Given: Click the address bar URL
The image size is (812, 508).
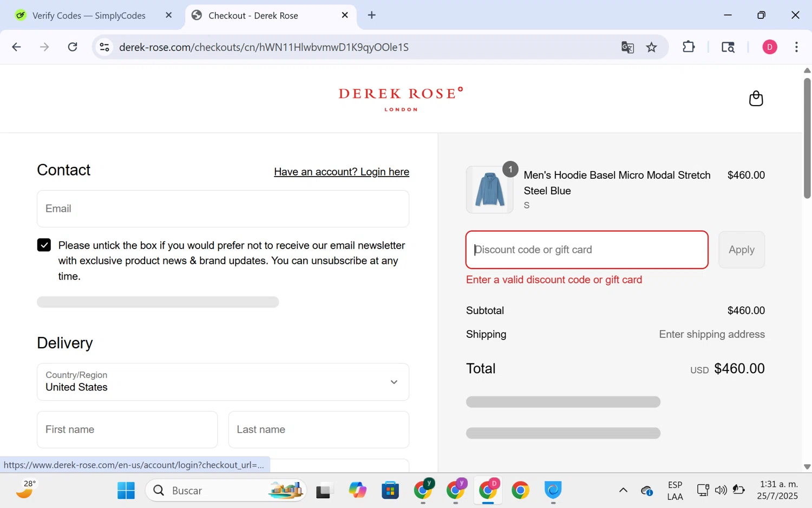Looking at the screenshot, I should click(264, 47).
